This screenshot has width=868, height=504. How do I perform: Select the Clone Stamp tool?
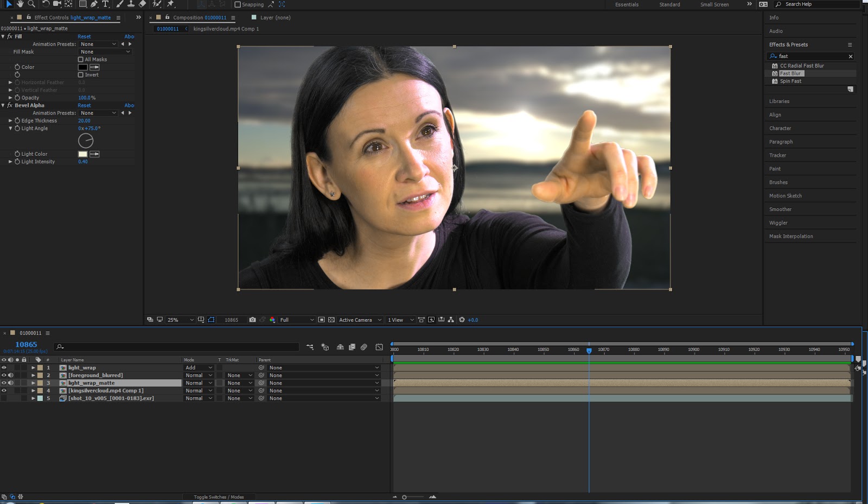pos(131,4)
